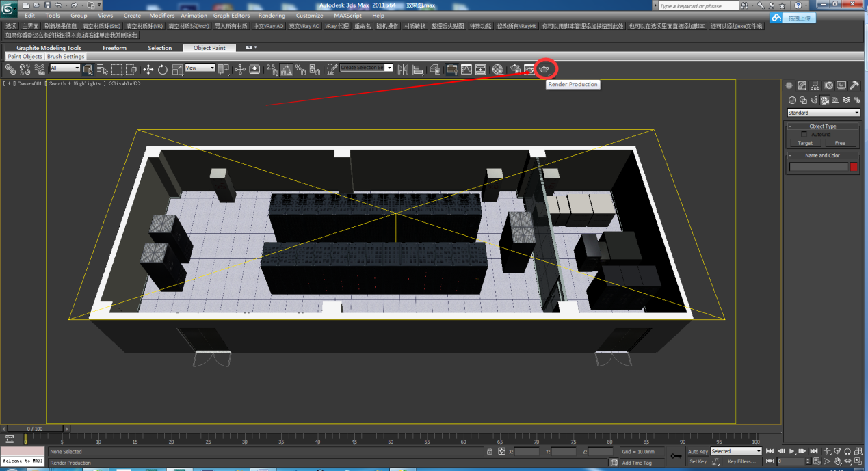The width and height of the screenshot is (868, 471).
Task: Open the Select by Name list
Action: (103, 69)
